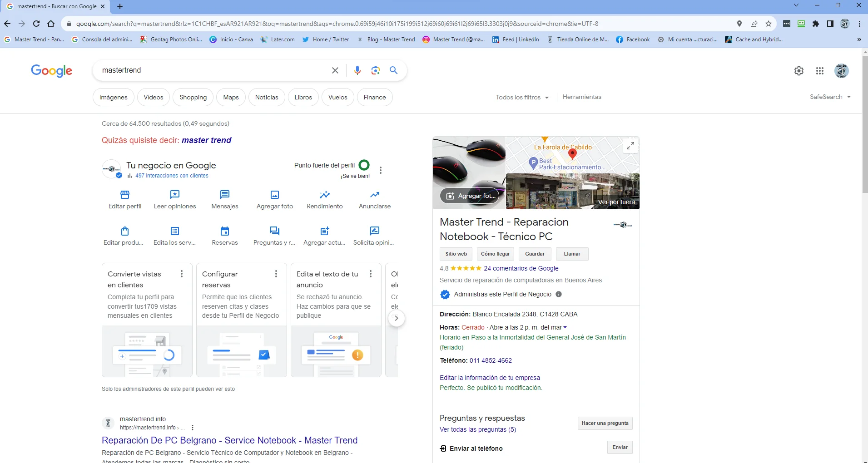Click Enviar button
Screen dimensions: 868x463
620,447
